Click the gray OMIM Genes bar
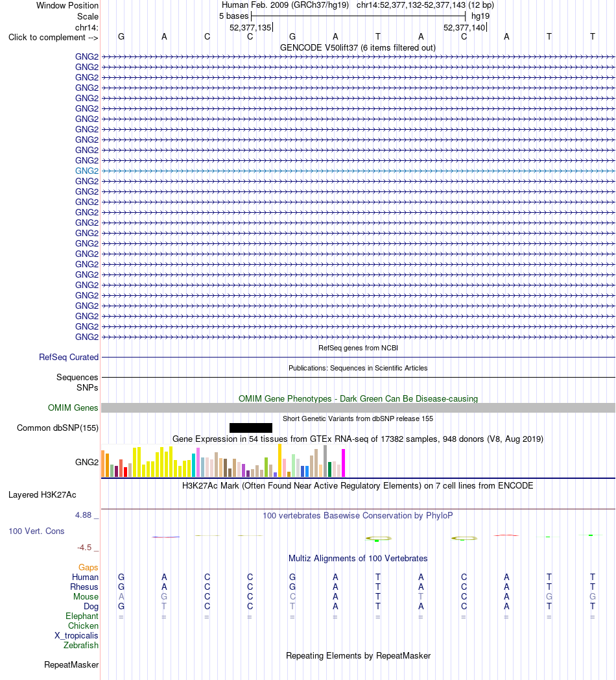This screenshot has height=680, width=616. pyautogui.click(x=358, y=407)
